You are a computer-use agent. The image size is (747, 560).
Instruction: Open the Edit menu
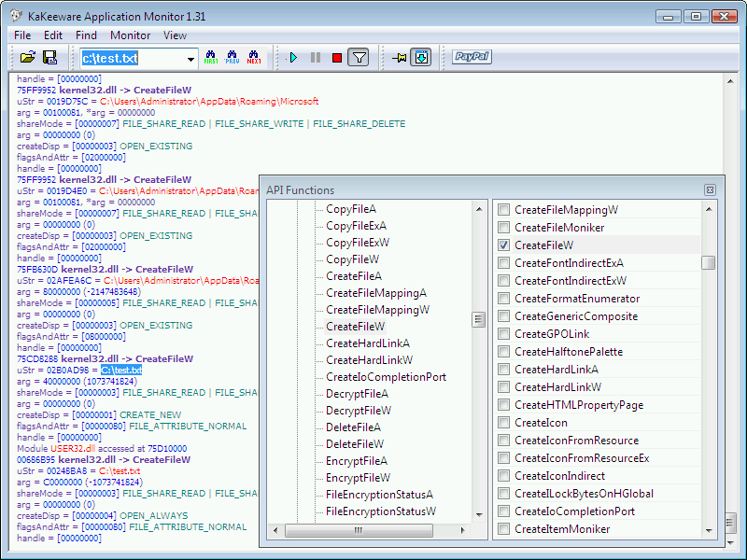tap(53, 35)
